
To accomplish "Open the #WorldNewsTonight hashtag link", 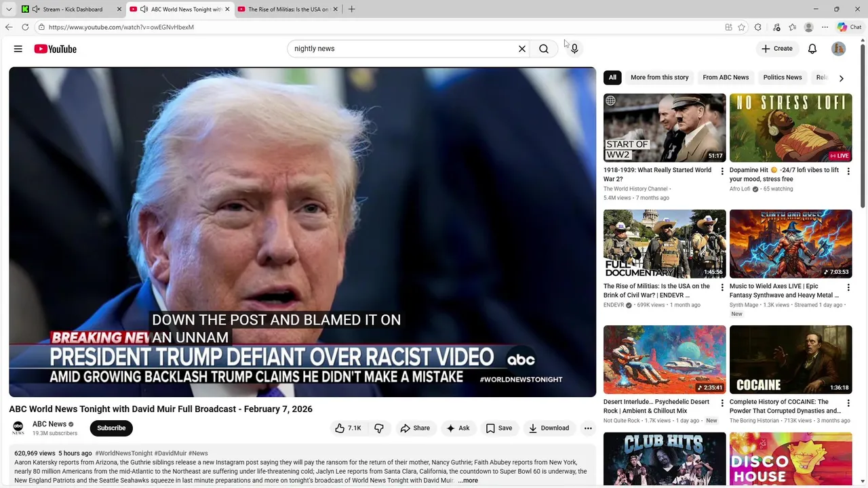I will (123, 453).
